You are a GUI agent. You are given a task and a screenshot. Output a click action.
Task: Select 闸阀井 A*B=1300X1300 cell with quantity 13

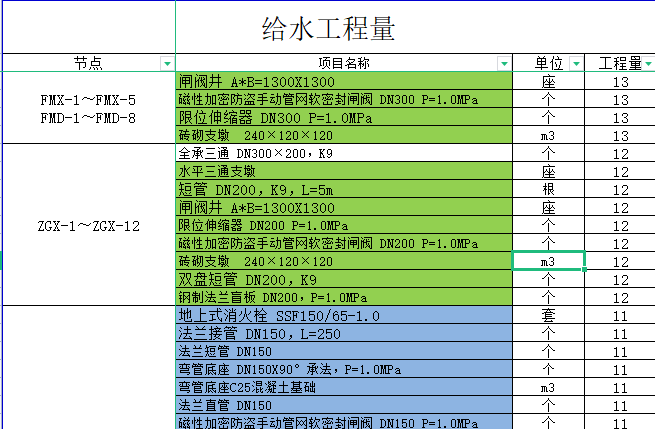coord(344,81)
